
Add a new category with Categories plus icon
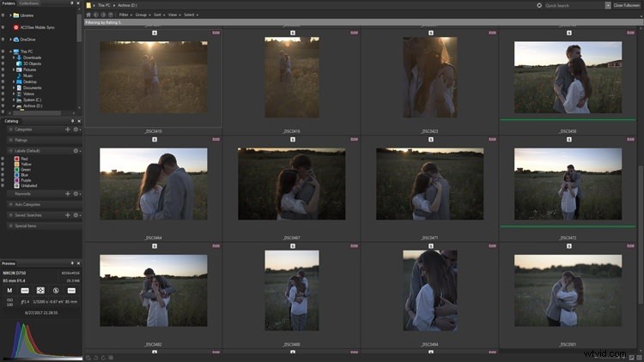(x=68, y=130)
